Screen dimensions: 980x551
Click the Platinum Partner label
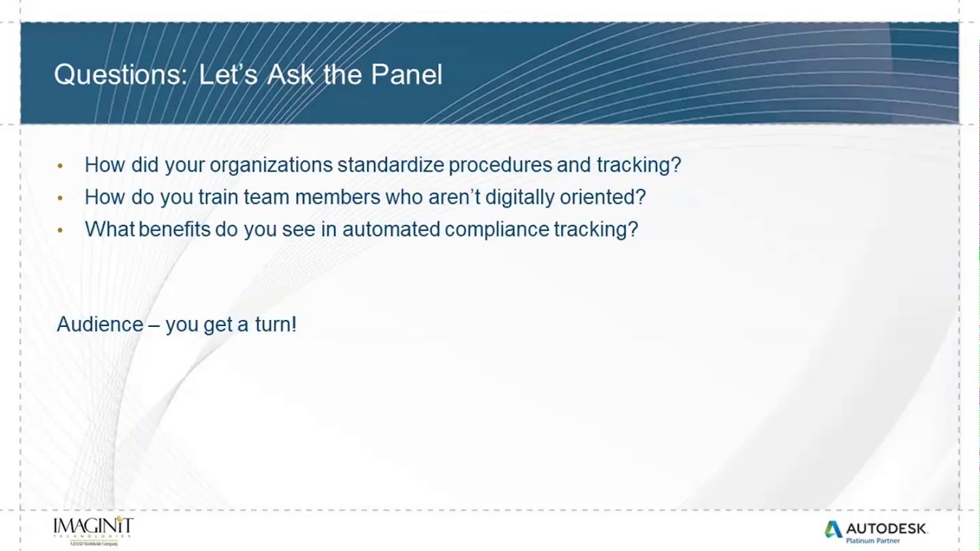(873, 541)
